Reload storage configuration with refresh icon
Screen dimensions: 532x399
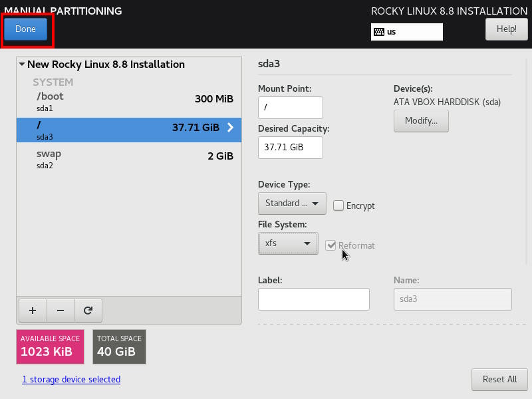point(88,311)
